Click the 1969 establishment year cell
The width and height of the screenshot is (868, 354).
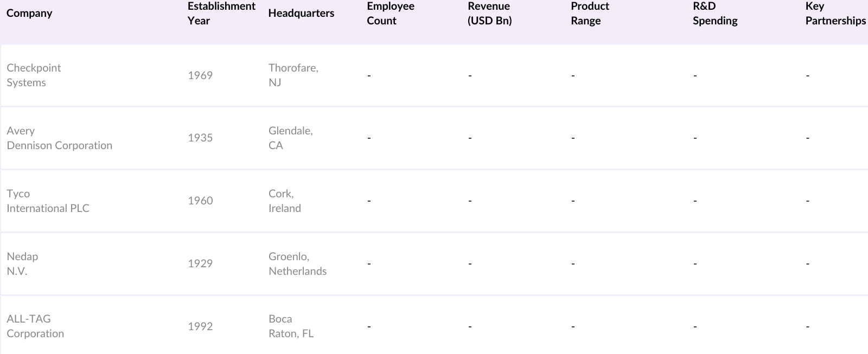(200, 75)
